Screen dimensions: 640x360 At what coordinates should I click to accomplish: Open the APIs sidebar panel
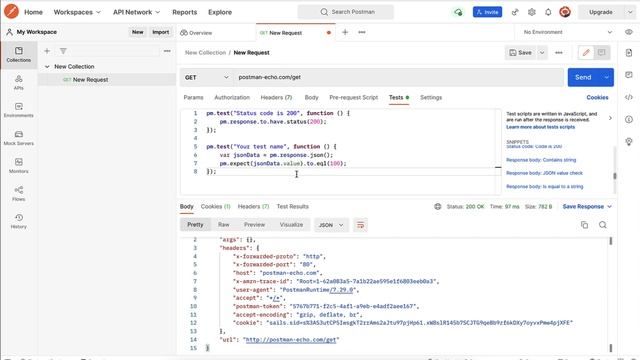click(18, 82)
